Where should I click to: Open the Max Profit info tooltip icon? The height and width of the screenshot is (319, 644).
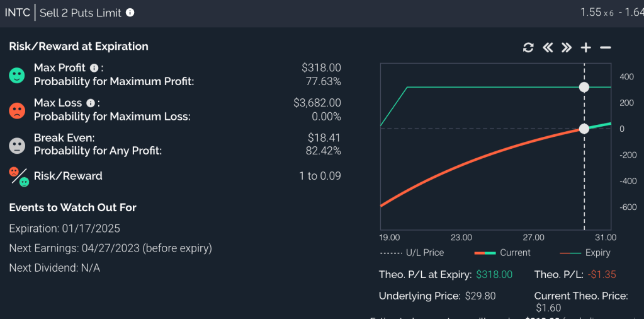tap(94, 68)
